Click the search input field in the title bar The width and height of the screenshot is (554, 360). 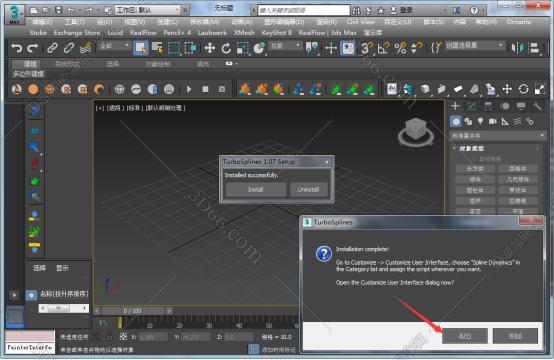tap(304, 10)
